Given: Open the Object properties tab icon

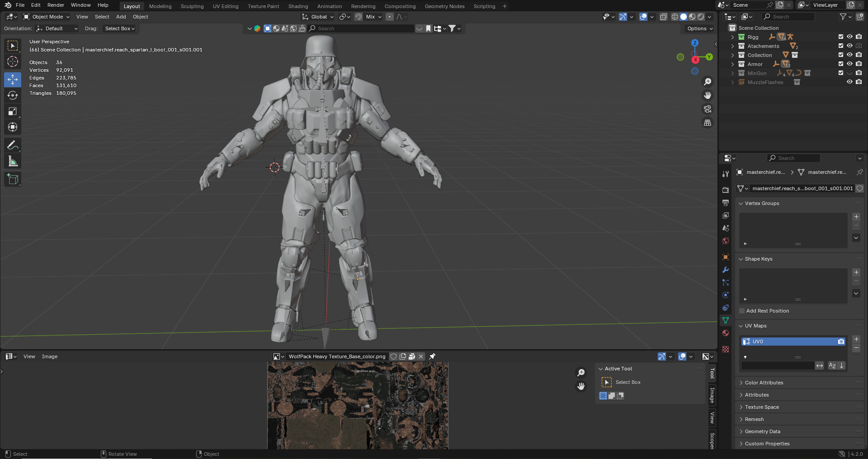Looking at the screenshot, I should pyautogui.click(x=726, y=257).
